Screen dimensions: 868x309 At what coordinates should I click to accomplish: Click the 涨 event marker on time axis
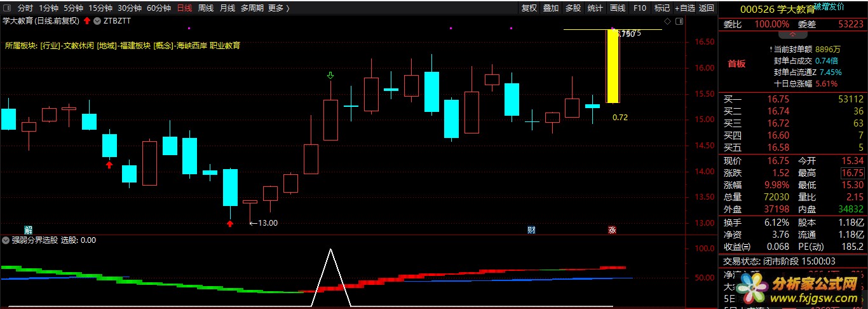pyautogui.click(x=612, y=230)
